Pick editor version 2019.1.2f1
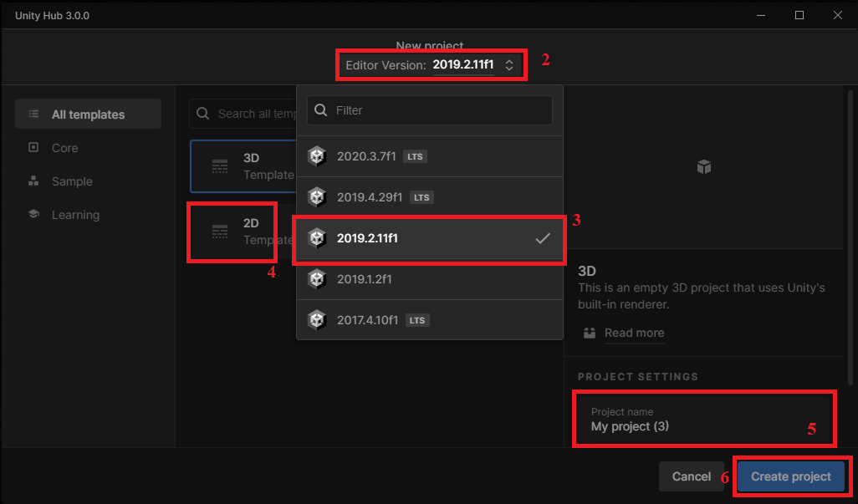The height and width of the screenshot is (504, 858). [x=430, y=279]
